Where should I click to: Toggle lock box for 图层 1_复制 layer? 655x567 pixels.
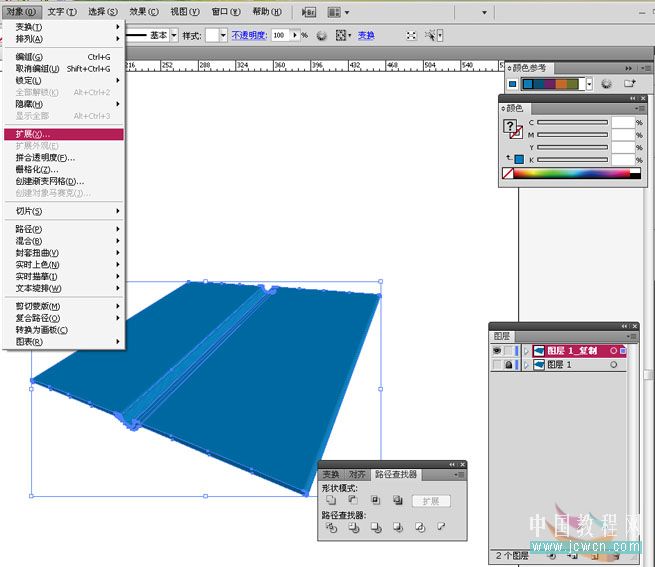pos(508,351)
